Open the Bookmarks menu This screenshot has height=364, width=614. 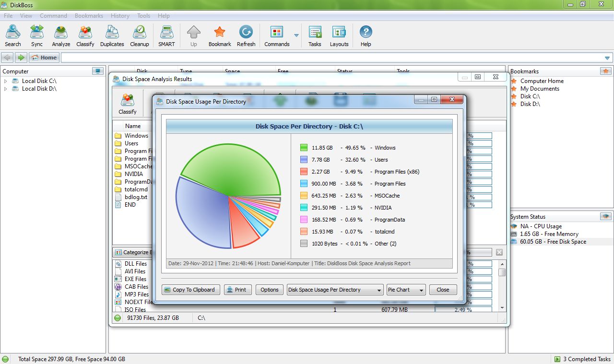89,16
